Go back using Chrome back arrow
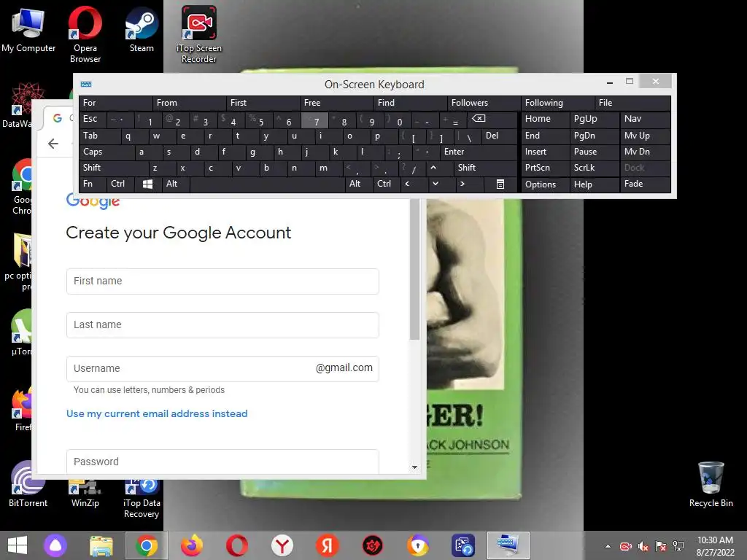Screen dimensions: 747x560 (53, 144)
